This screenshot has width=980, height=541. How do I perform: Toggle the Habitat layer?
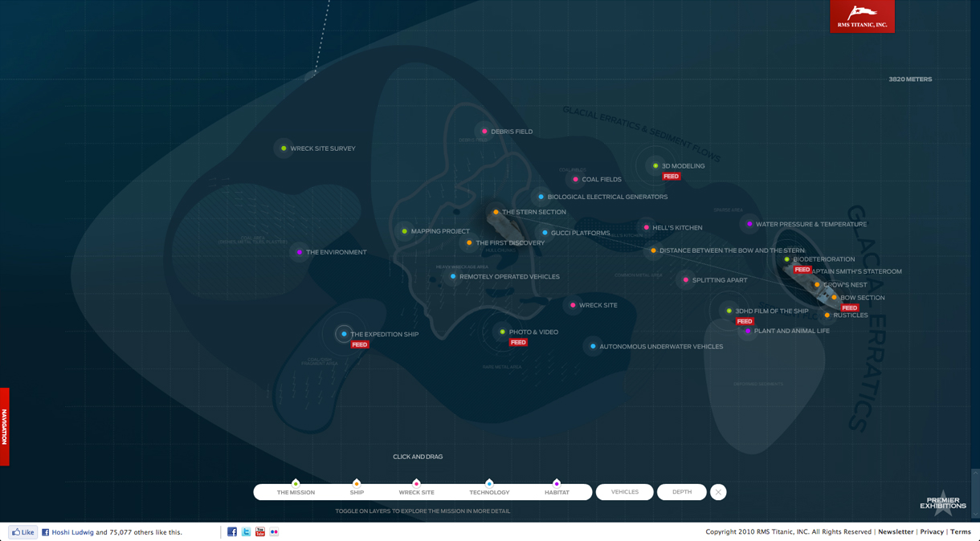(x=557, y=492)
